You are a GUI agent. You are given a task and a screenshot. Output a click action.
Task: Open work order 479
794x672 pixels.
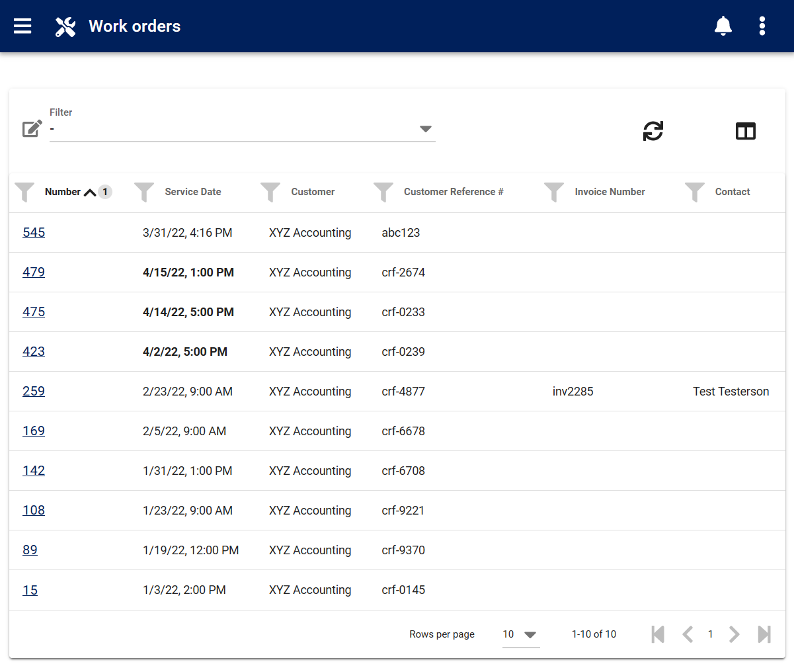[x=34, y=272]
